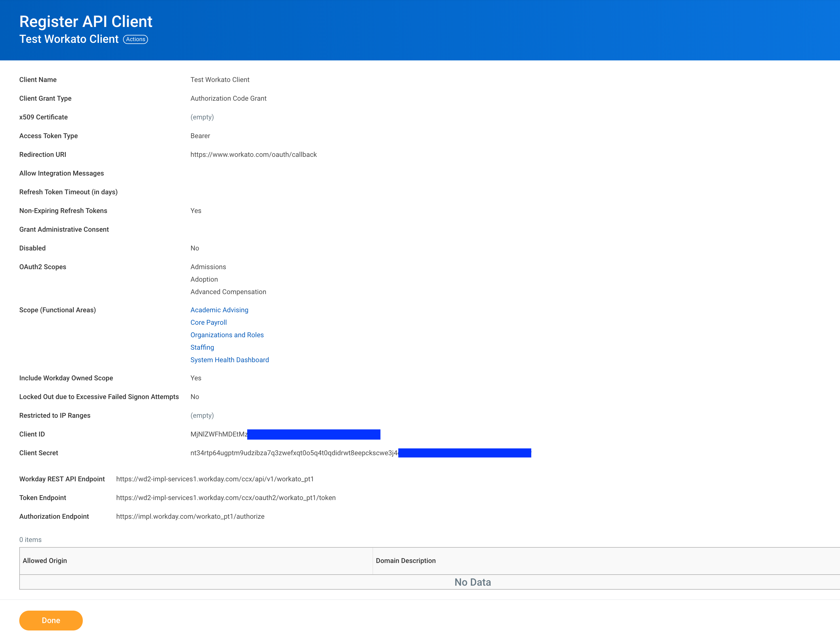Viewport: 840px width, 637px height.
Task: Click the Scope (Functional Areas) label
Action: click(57, 310)
